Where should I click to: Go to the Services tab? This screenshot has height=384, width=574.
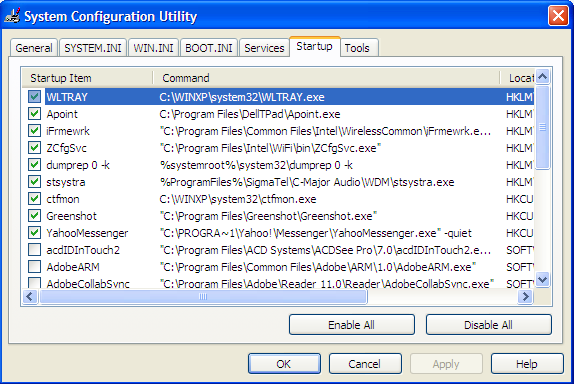(264, 48)
